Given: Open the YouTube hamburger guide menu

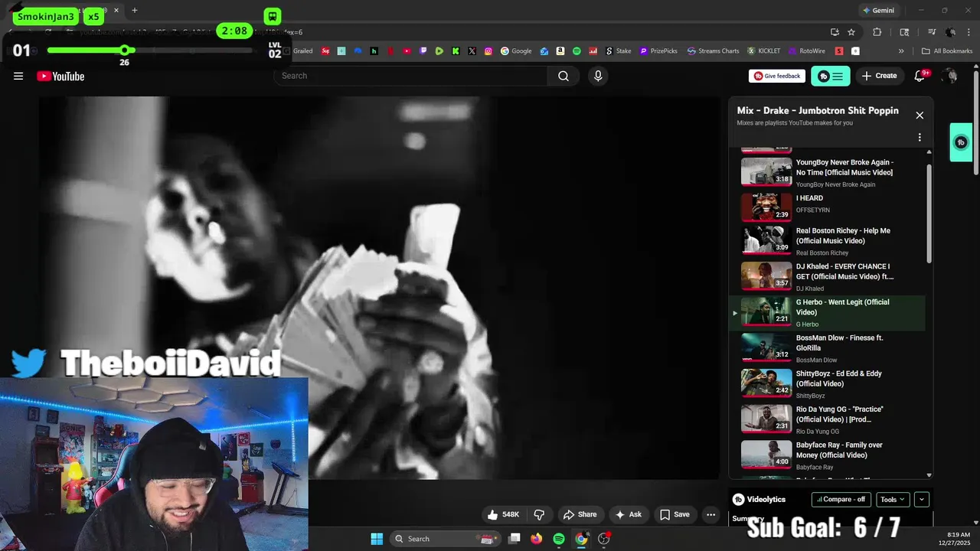Looking at the screenshot, I should 18,76.
